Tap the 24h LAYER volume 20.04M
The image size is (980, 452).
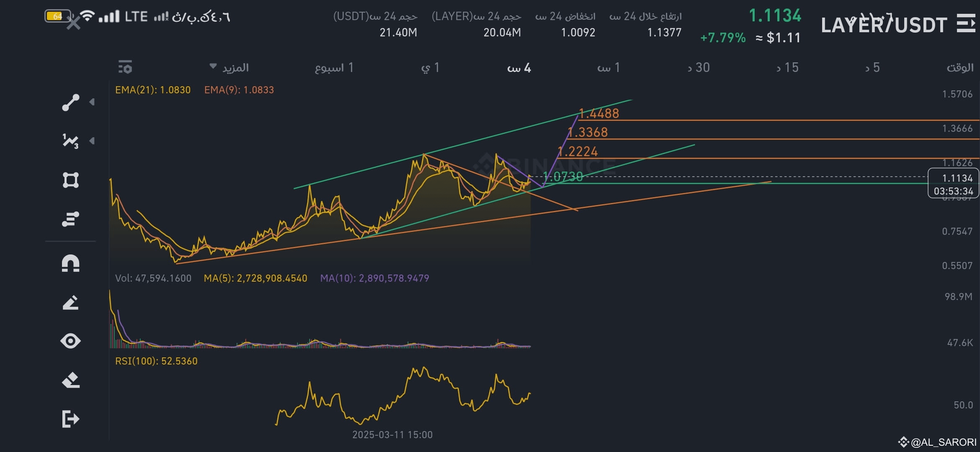[502, 33]
